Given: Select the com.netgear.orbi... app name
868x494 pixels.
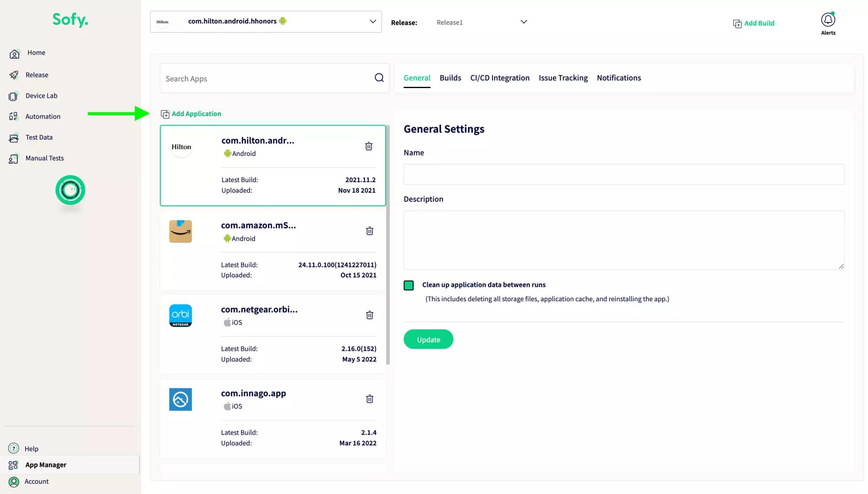Looking at the screenshot, I should [259, 310].
